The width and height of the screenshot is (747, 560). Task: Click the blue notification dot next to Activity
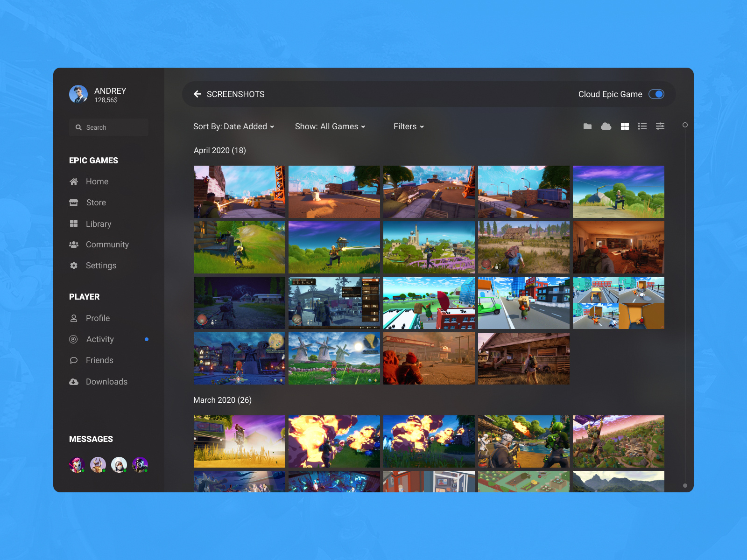click(x=147, y=339)
